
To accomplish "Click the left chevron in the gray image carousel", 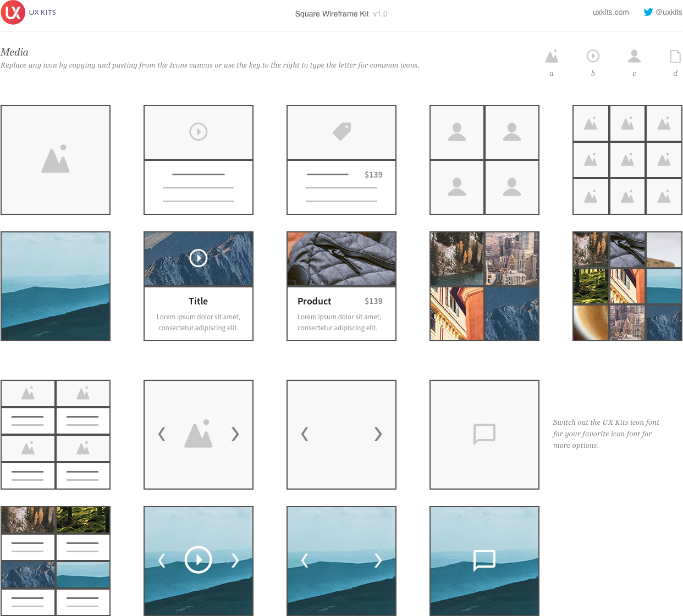I will click(162, 434).
